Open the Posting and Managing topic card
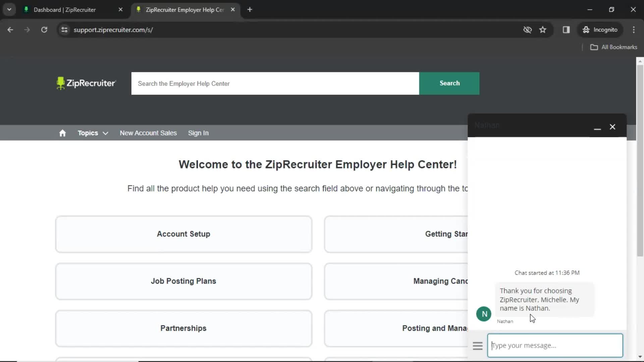This screenshot has width=644, height=362. tap(396, 328)
